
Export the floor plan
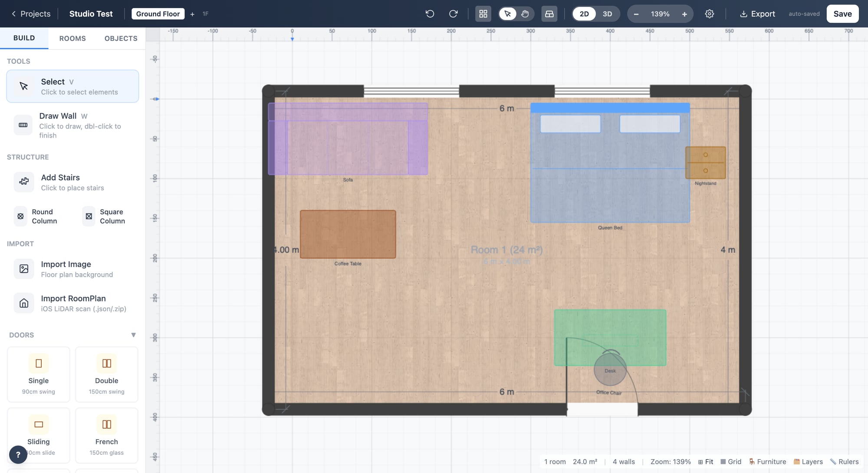(x=757, y=14)
